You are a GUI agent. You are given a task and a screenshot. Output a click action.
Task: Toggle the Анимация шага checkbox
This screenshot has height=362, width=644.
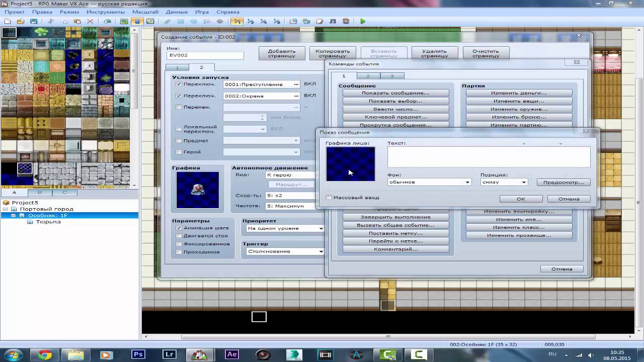[x=179, y=228]
